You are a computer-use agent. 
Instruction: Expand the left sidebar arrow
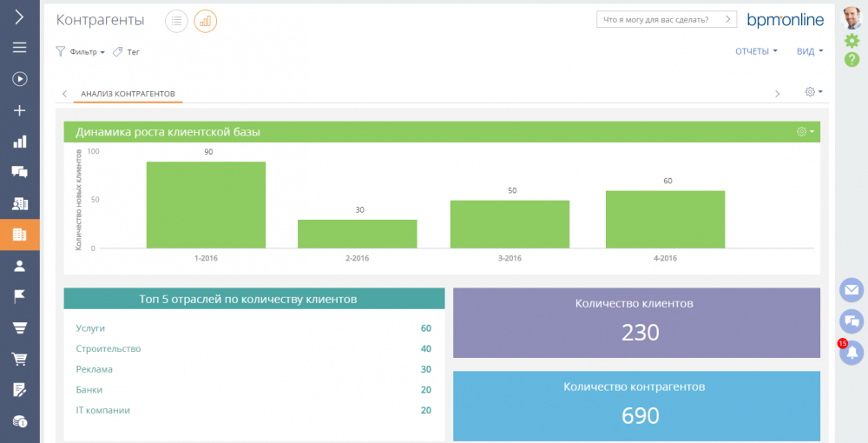point(19,17)
